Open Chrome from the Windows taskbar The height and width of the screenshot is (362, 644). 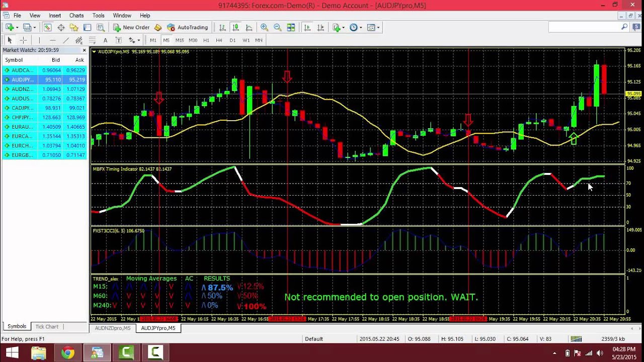pyautogui.click(x=68, y=353)
